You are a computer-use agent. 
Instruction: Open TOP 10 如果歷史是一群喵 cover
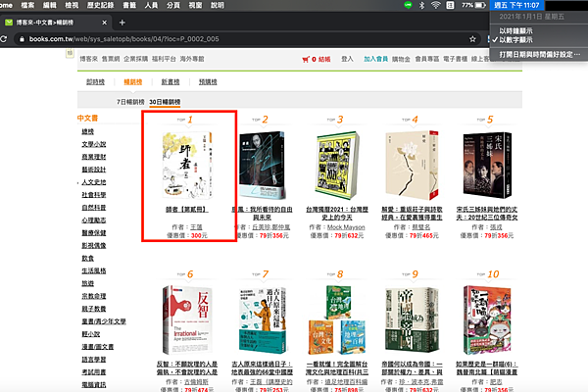(x=487, y=320)
